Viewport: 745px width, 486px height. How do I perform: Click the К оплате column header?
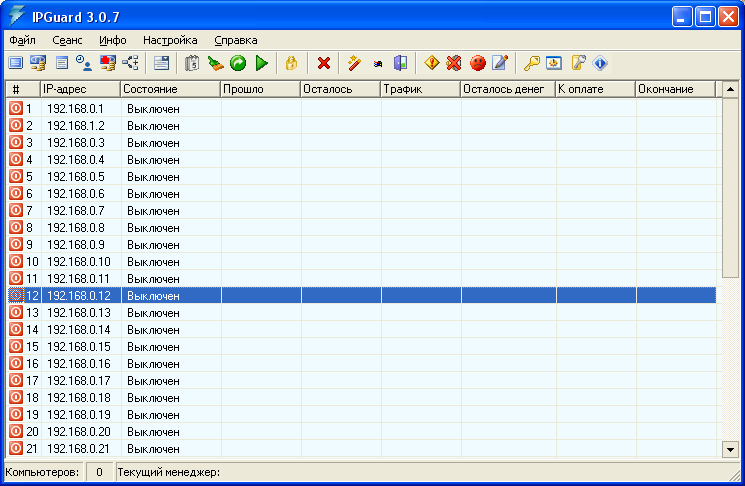coord(595,89)
